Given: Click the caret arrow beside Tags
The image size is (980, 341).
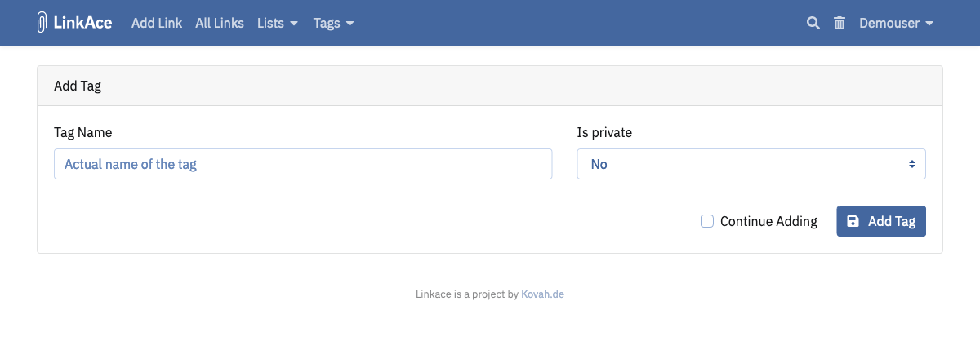Looking at the screenshot, I should click(350, 24).
